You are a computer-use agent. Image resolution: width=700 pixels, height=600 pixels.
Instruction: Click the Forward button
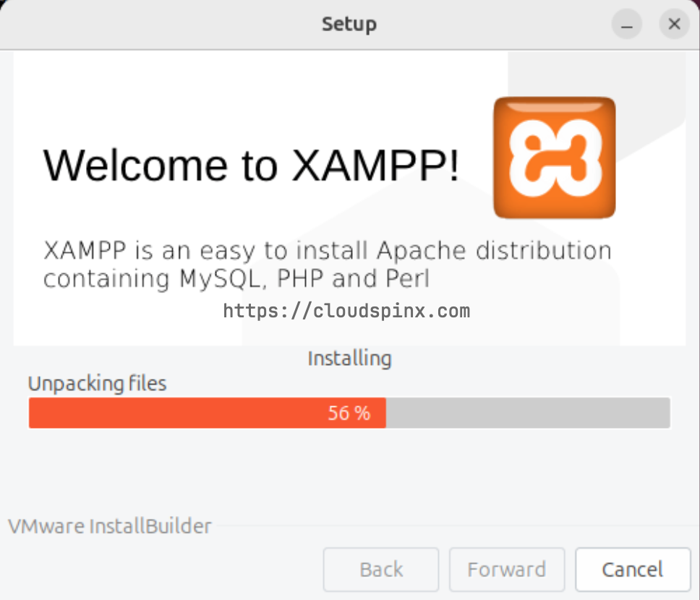[507, 570]
